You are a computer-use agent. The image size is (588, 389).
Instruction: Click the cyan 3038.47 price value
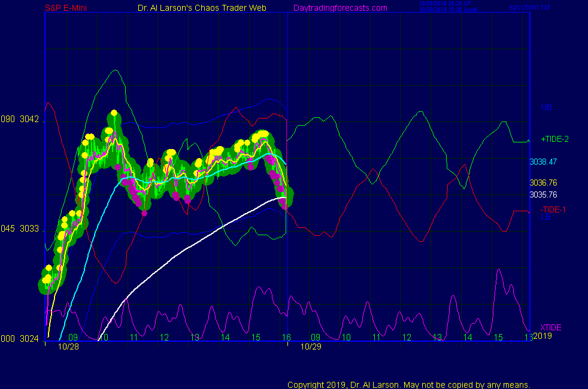pyautogui.click(x=543, y=162)
